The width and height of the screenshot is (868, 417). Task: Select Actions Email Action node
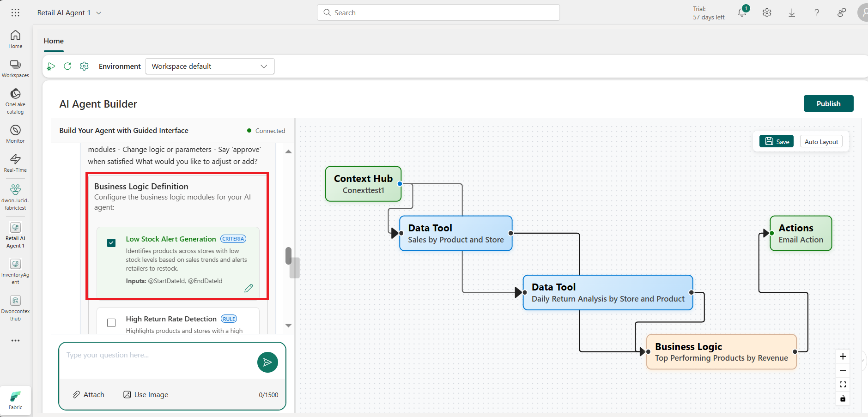(801, 233)
